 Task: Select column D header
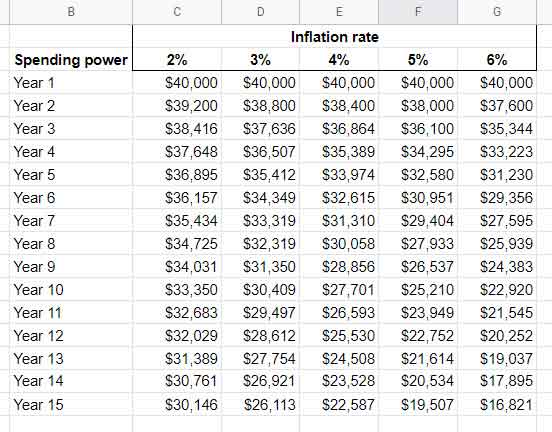coord(261,12)
